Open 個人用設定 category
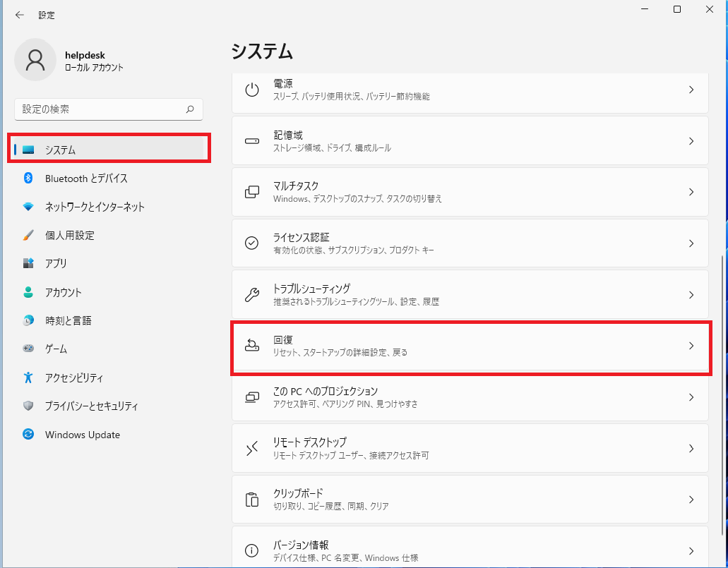Image resolution: width=728 pixels, height=568 pixels. tap(109, 235)
